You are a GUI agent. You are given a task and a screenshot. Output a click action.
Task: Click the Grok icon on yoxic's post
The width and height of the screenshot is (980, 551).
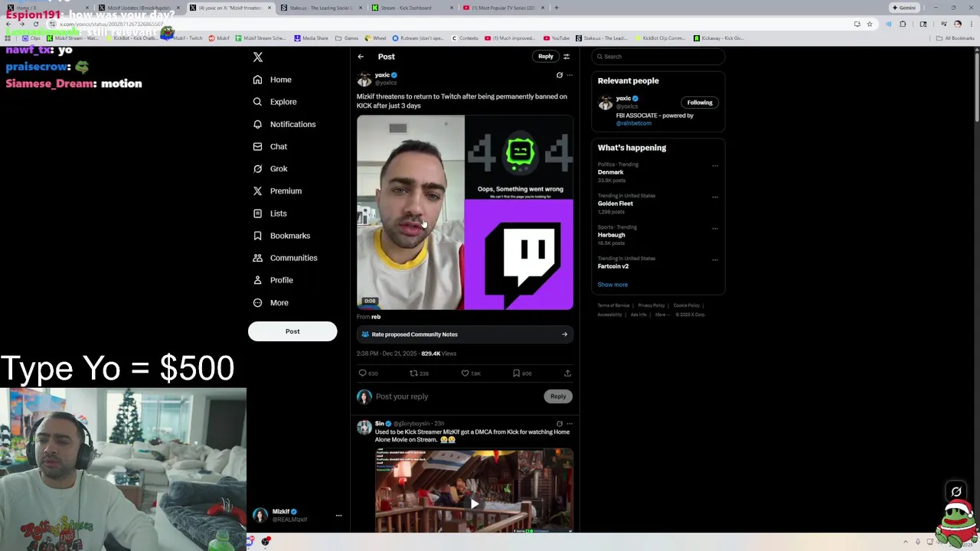pos(559,75)
